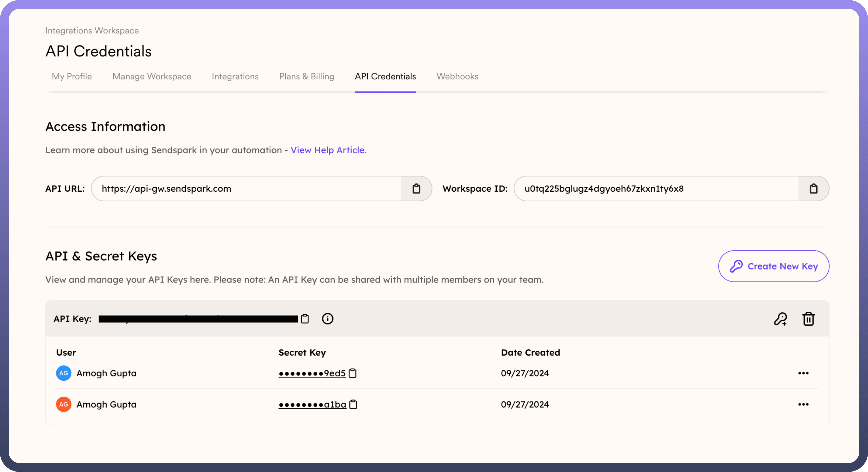The width and height of the screenshot is (868, 472).
Task: Copy the Workspace ID to clipboard
Action: coord(813,188)
